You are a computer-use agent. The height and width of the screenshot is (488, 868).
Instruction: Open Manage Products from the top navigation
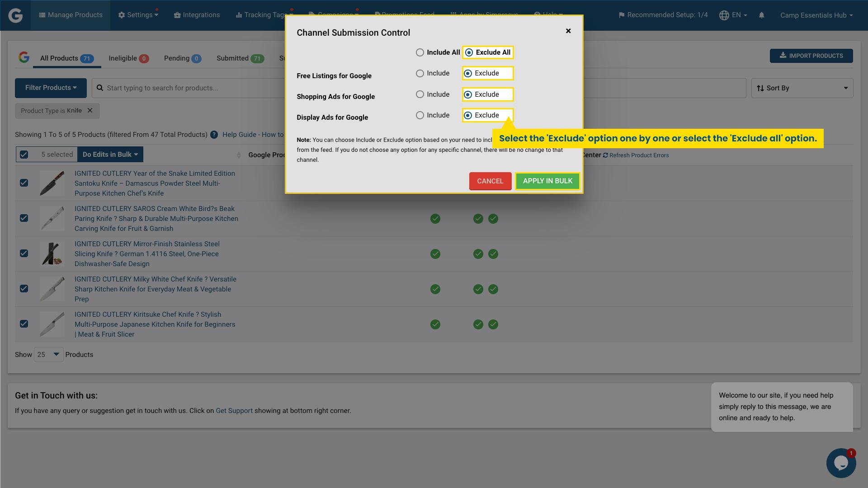tap(70, 15)
